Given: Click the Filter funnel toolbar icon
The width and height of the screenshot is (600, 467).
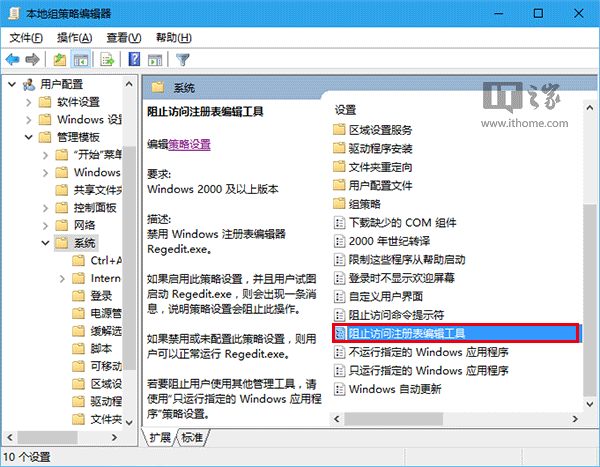Looking at the screenshot, I should tap(183, 59).
